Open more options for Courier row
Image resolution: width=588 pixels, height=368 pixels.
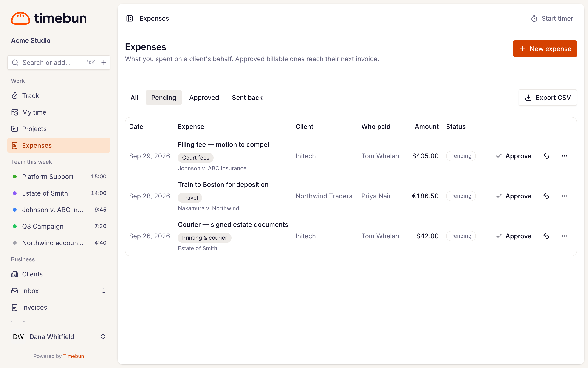coord(564,236)
